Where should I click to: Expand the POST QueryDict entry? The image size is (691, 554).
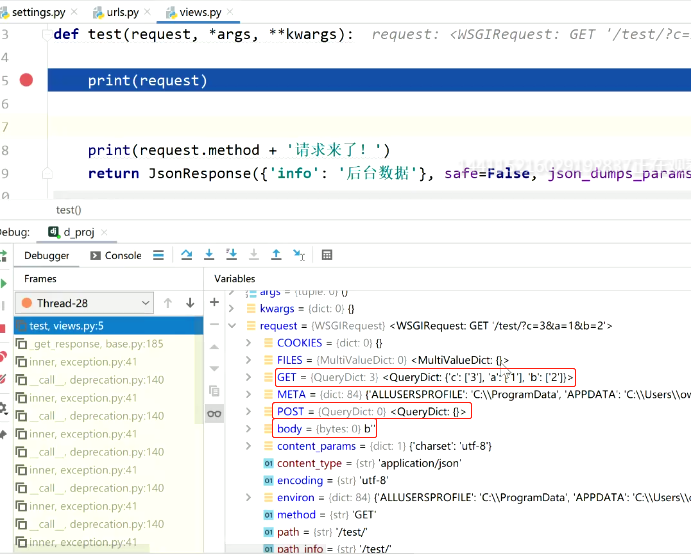point(249,412)
